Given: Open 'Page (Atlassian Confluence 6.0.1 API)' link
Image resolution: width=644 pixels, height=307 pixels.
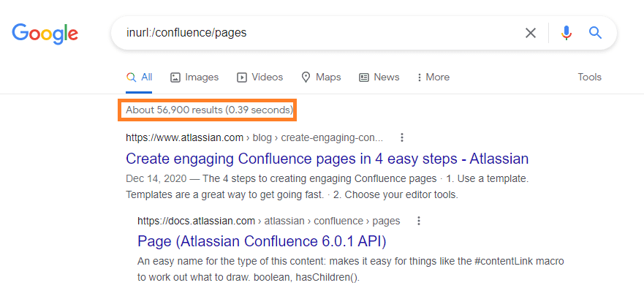Looking at the screenshot, I should 262,241.
